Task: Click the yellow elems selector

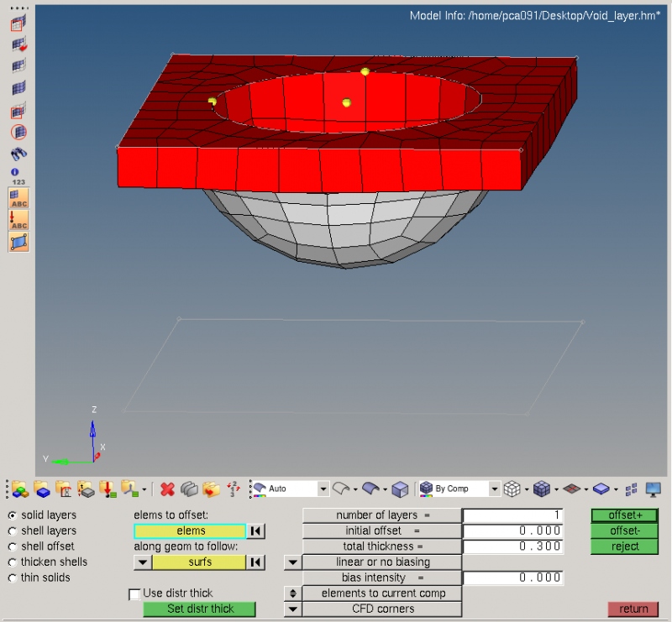Action: pyautogui.click(x=191, y=531)
